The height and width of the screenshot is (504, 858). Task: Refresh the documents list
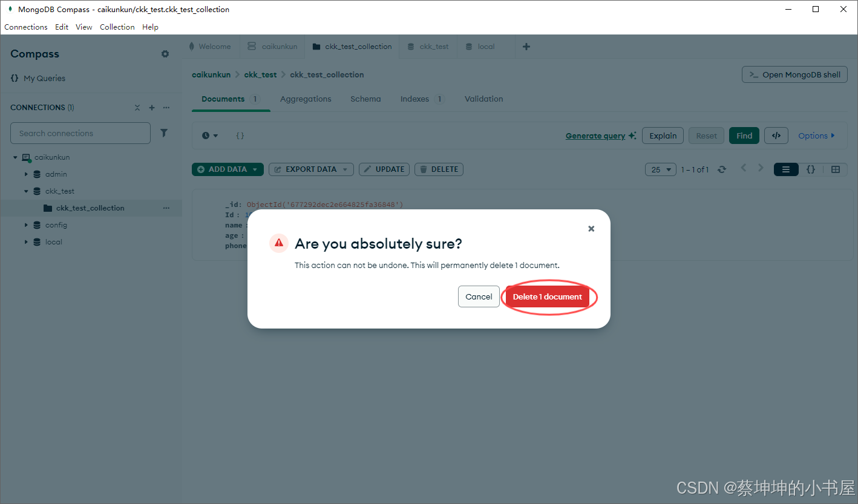pyautogui.click(x=722, y=169)
